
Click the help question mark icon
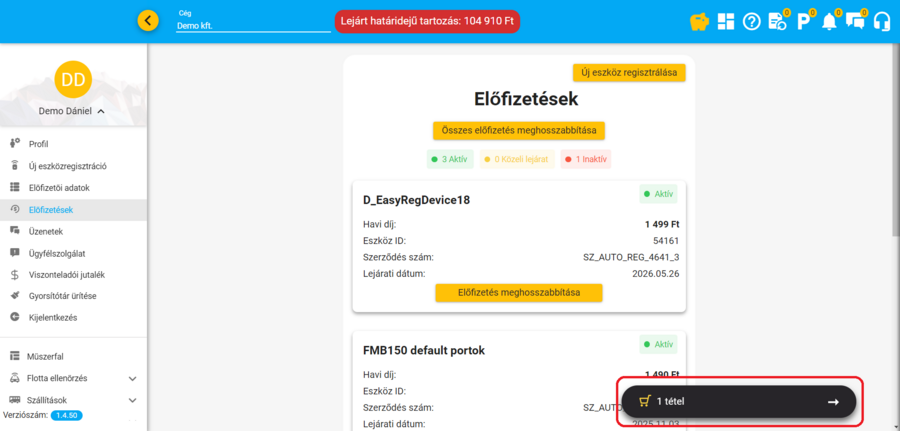pos(751,21)
